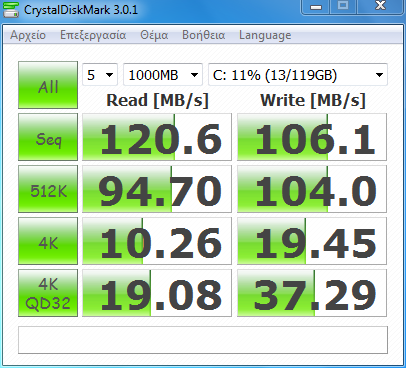Click the Seq read result 120.6
Screen dimensions: 406x368
point(157,137)
